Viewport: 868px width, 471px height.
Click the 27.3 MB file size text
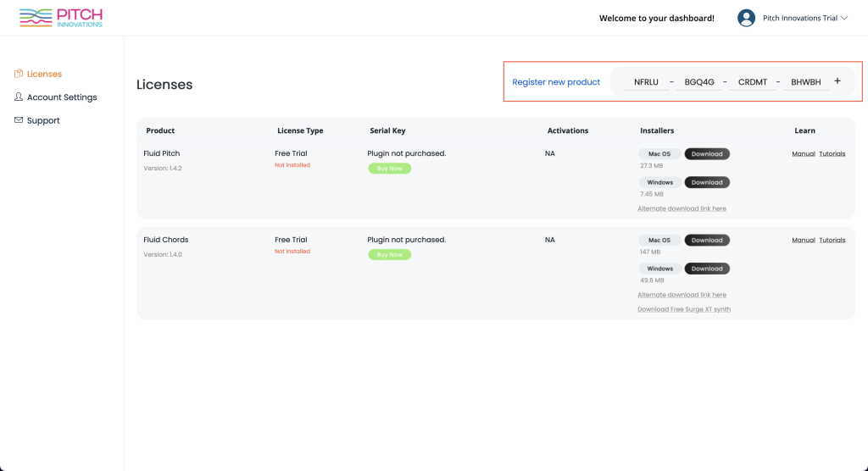(x=652, y=165)
